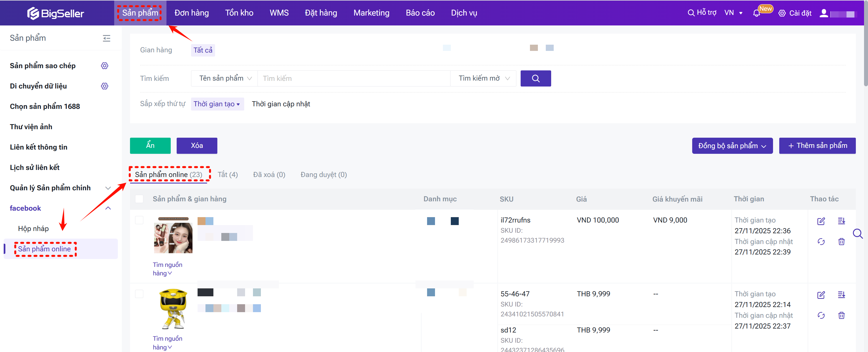Click trash icon for first product row
868x352 pixels.
841,241
